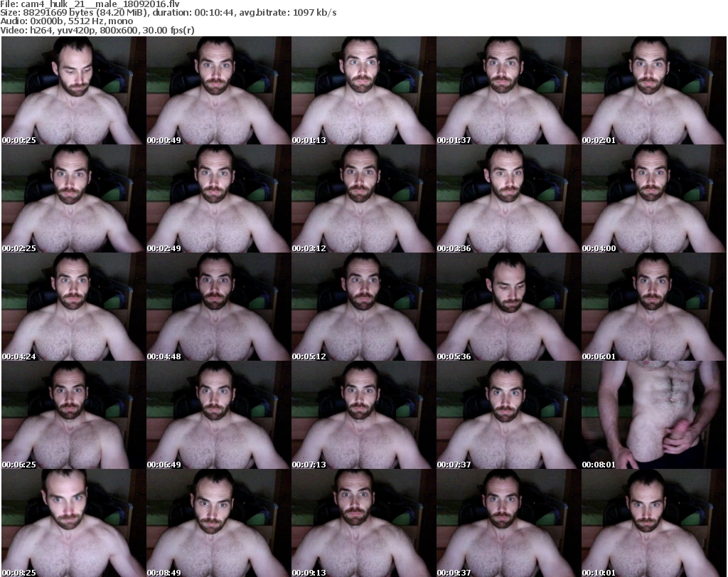The height and width of the screenshot is (577, 728).
Task: Click the Video line showing h264, yuv420p, 800x600
Action: pos(97,30)
